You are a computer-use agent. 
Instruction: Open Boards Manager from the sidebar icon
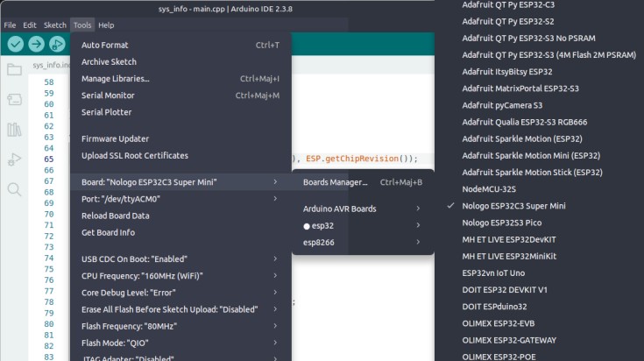pyautogui.click(x=14, y=99)
